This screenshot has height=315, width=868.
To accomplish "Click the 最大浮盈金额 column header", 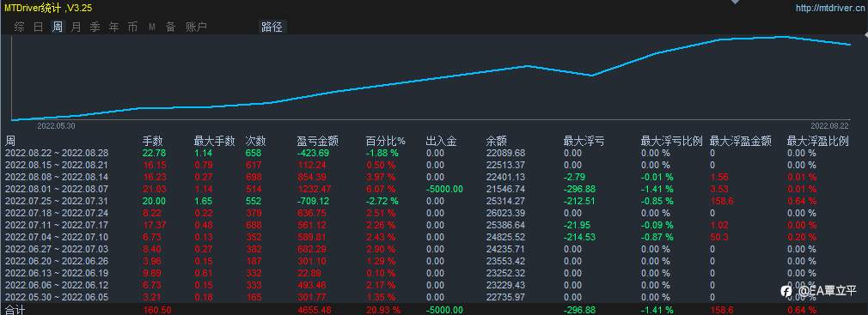I will pos(741,142).
